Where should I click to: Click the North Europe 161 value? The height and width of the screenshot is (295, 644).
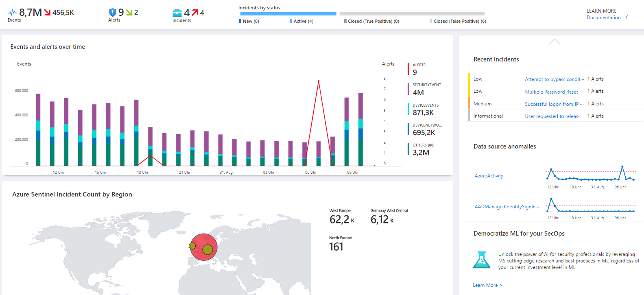point(336,247)
